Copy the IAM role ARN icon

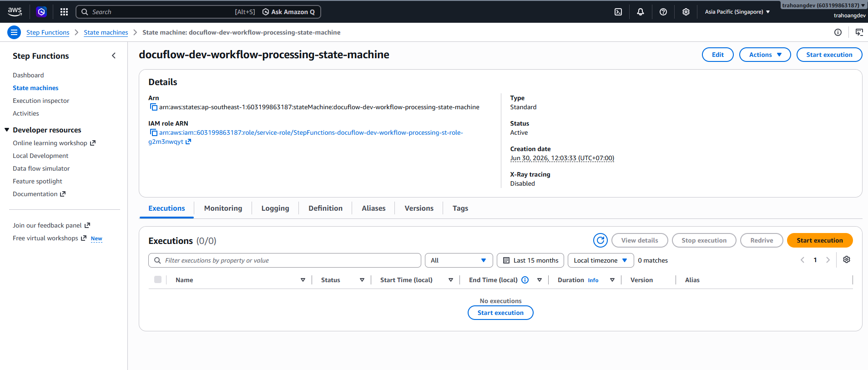(x=154, y=133)
